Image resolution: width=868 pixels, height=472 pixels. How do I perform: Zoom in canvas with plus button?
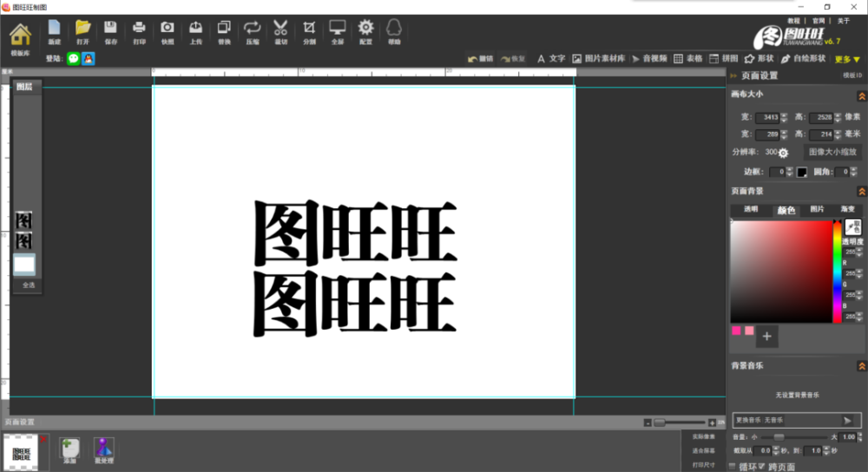point(712,423)
